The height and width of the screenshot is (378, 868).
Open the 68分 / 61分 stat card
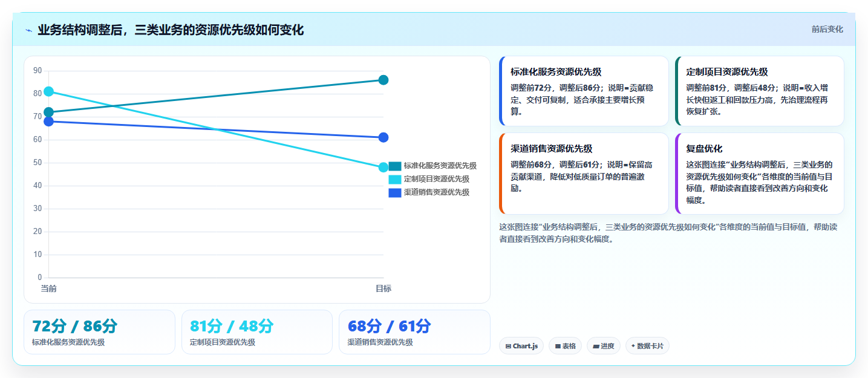tap(414, 332)
